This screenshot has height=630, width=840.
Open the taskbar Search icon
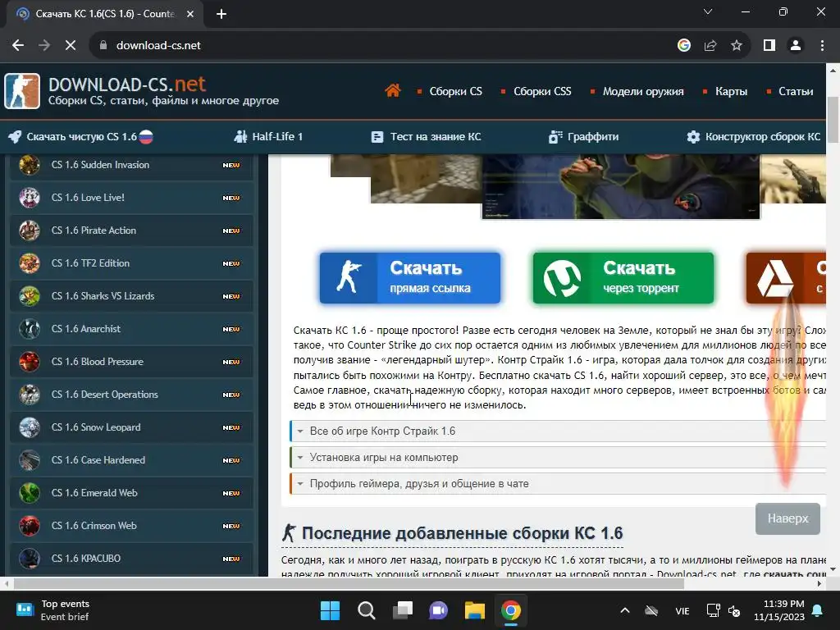tap(367, 610)
